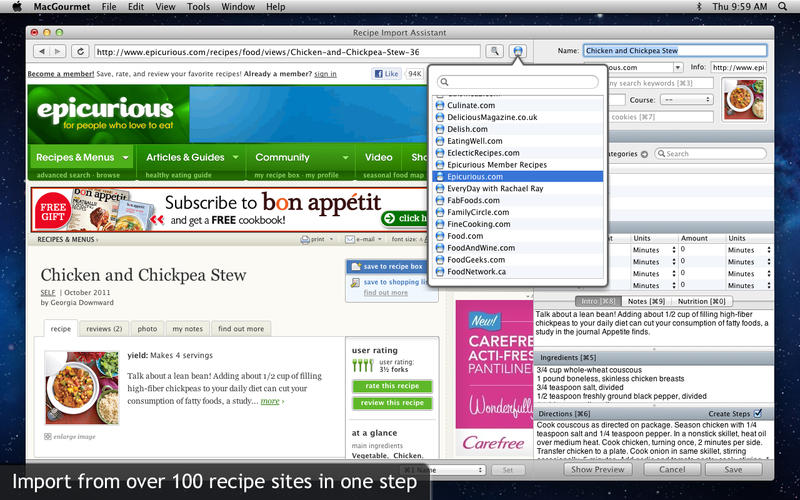Select Food.com in the site list
The image size is (800, 500).
tap(518, 236)
